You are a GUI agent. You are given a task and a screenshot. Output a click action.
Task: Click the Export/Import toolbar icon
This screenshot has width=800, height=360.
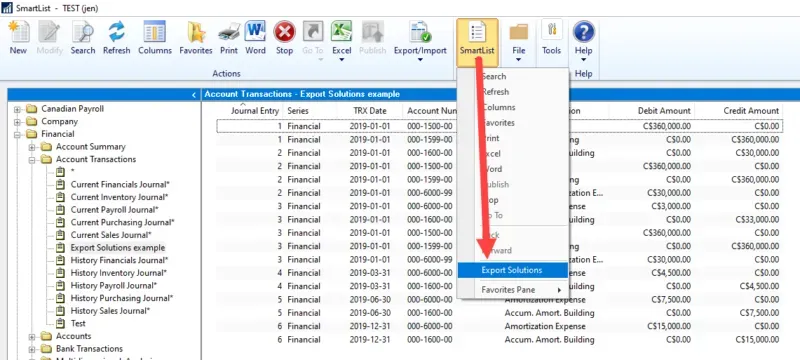click(420, 32)
